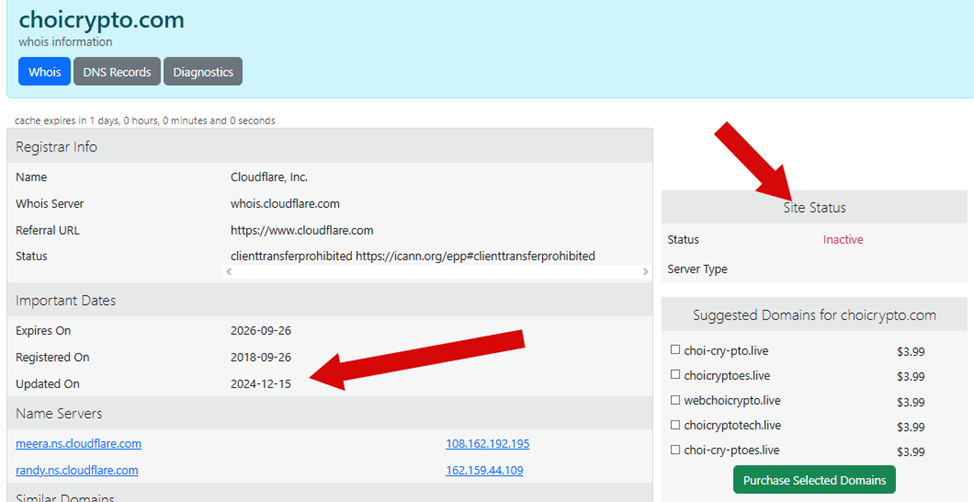Click Purchase Selected Domains button

pyautogui.click(x=814, y=480)
